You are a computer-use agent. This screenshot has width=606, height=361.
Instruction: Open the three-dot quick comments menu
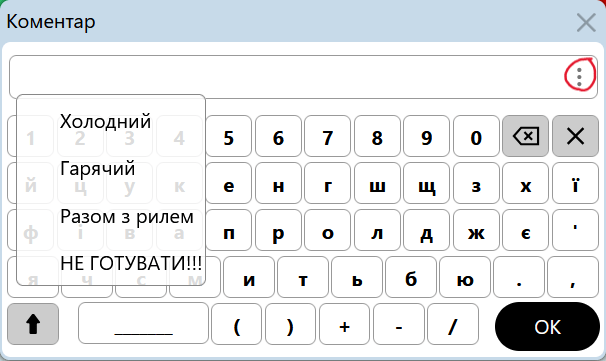(579, 77)
